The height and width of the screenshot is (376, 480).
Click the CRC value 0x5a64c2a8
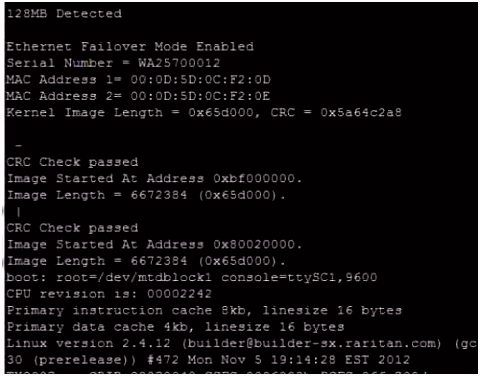pos(361,112)
